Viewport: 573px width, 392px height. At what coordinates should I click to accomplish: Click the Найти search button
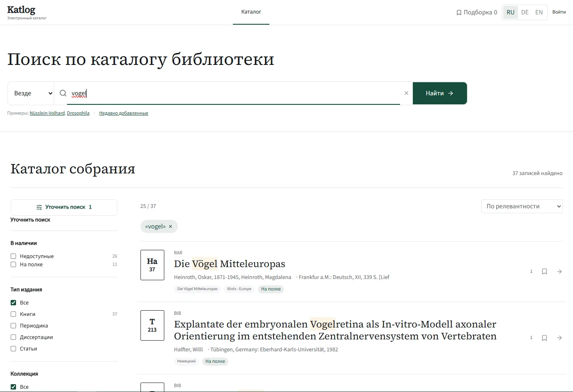pyautogui.click(x=440, y=93)
